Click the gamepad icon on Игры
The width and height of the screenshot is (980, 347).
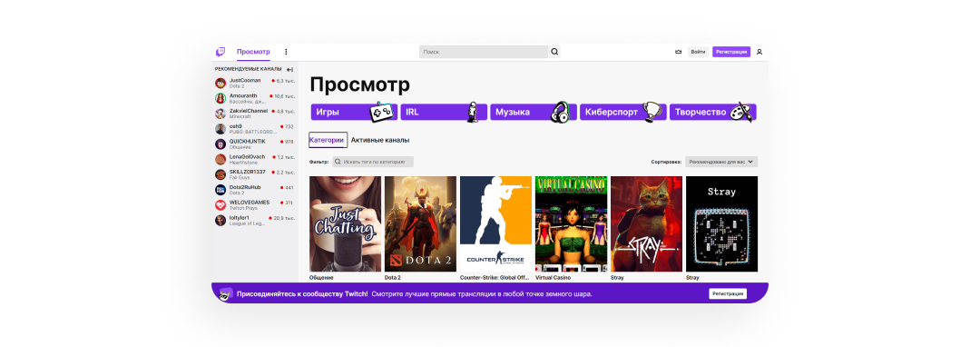click(x=382, y=113)
